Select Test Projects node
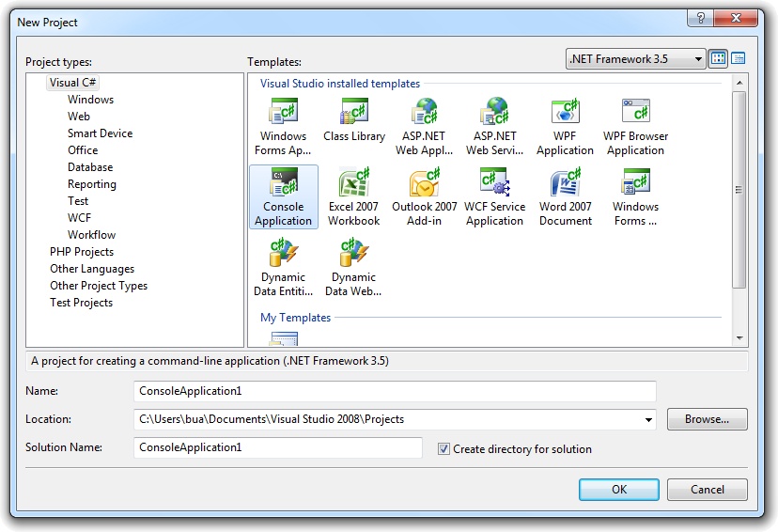This screenshot has width=778, height=532. pos(82,303)
